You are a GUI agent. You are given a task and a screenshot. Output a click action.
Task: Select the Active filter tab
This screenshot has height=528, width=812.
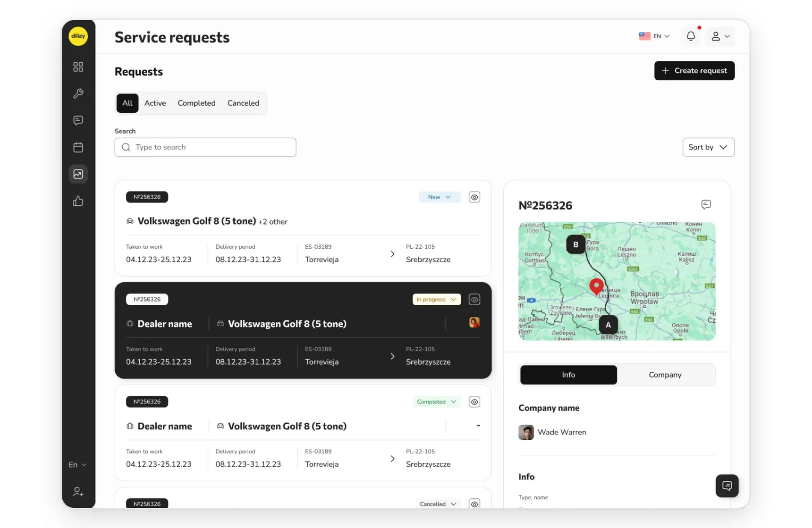coord(155,103)
